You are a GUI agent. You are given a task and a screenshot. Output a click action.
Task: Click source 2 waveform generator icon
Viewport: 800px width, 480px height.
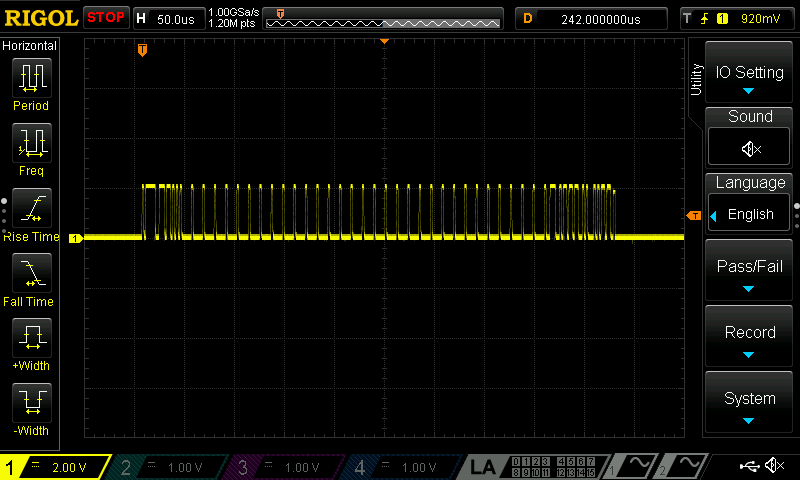click(681, 467)
